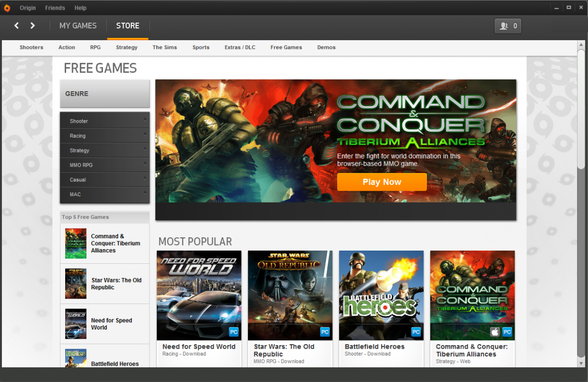Open the Help menu

coord(80,8)
